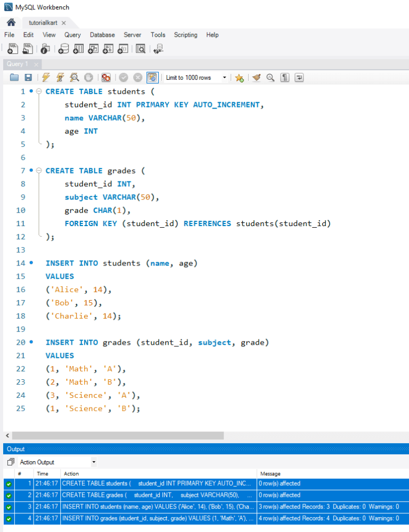This screenshot has width=409, height=532.
Task: Click the statement marker dot on line 20
Action: pos(31,342)
